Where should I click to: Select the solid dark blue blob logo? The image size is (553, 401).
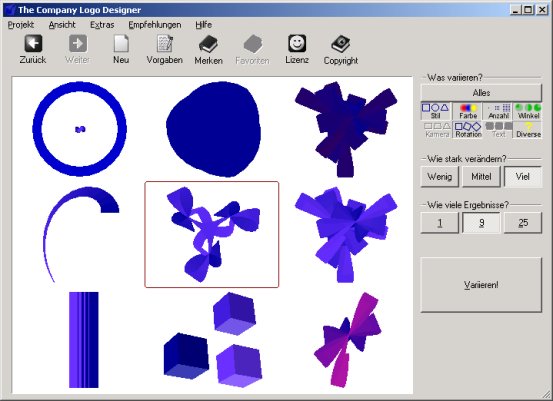[213, 129]
